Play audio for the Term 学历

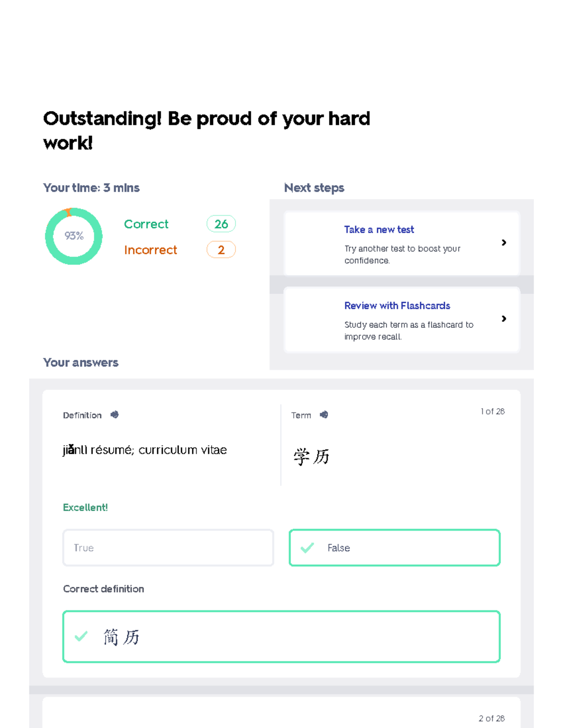coord(323,414)
